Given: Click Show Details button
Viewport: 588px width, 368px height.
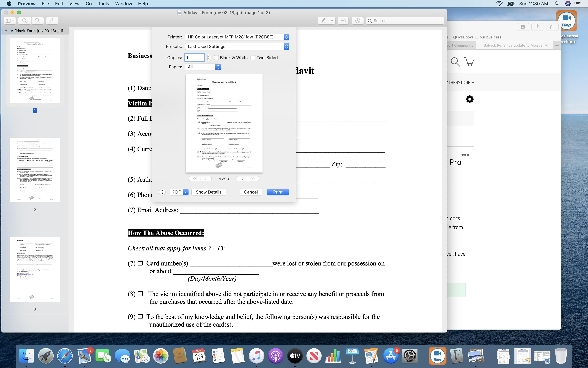Looking at the screenshot, I should click(209, 192).
